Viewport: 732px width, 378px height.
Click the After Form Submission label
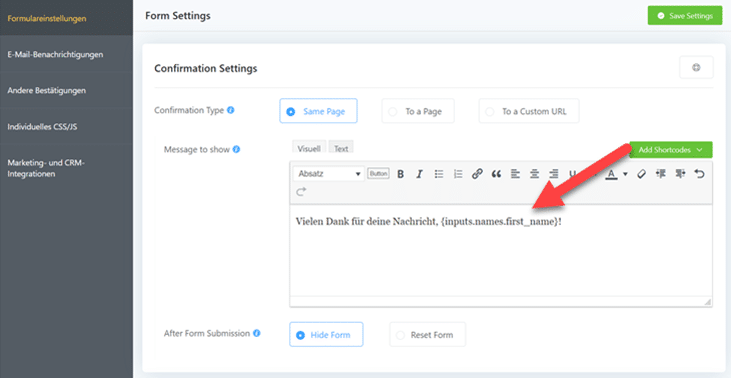click(x=207, y=333)
